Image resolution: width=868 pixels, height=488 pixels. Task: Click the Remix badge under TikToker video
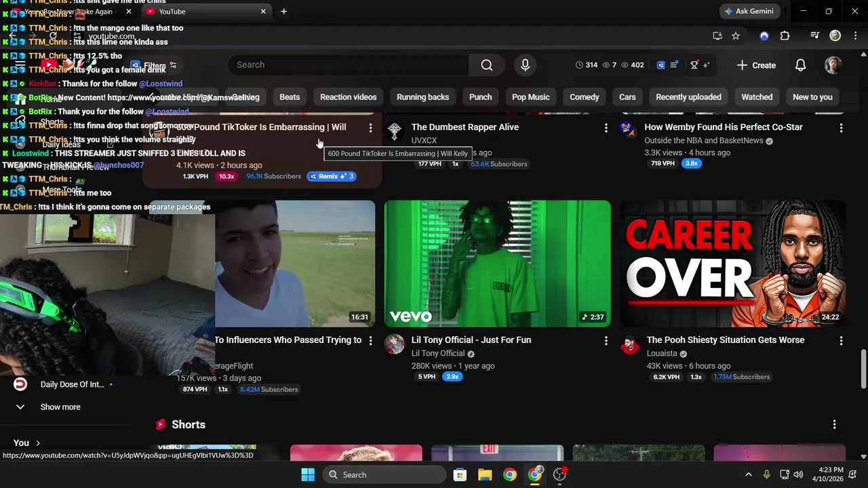pos(331,176)
